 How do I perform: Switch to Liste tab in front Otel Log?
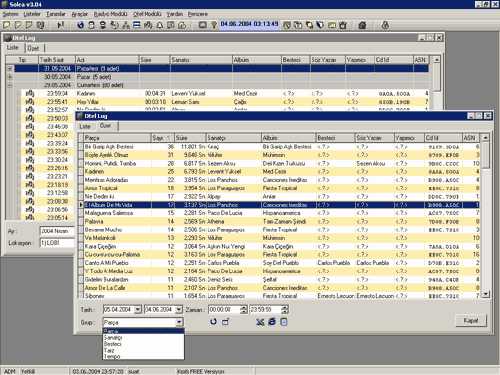tap(85, 126)
